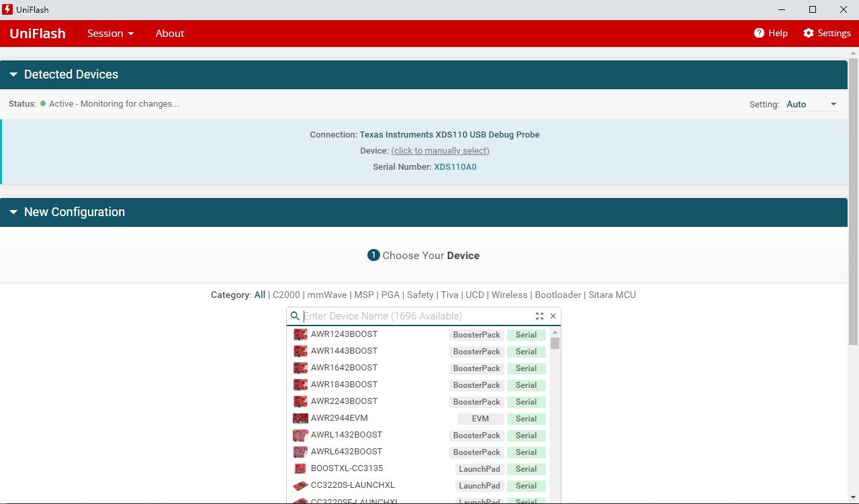The image size is (859, 504).
Task: Open the Auto setting dropdown
Action: pyautogui.click(x=812, y=104)
